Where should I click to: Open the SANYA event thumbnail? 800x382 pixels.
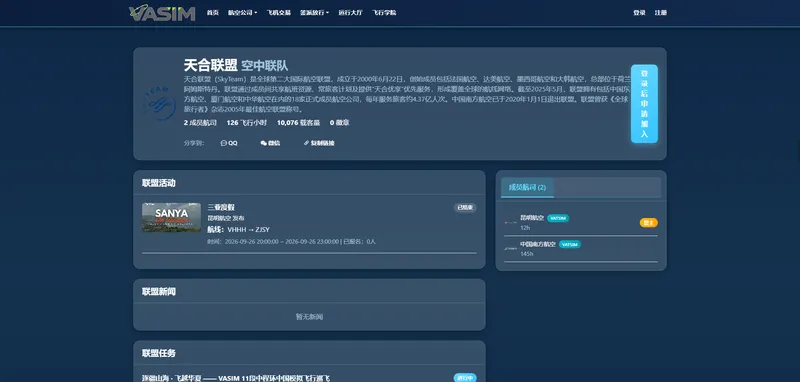[171, 217]
